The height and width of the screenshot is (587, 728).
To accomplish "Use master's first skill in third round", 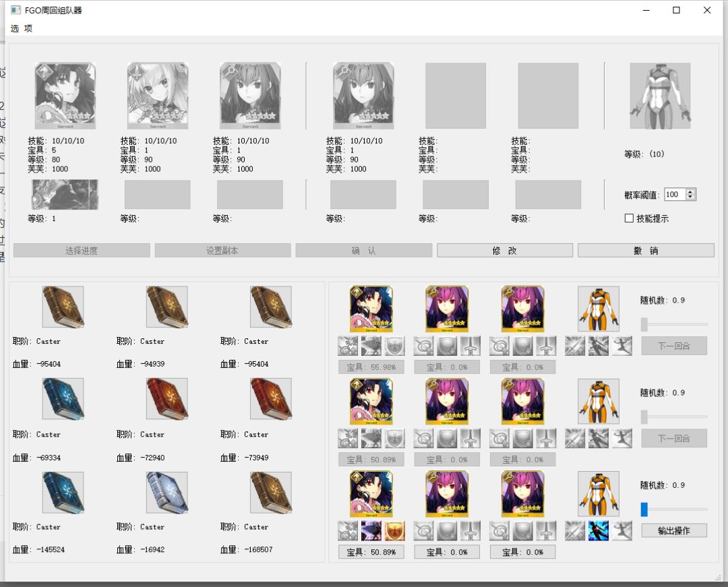I will click(575, 531).
